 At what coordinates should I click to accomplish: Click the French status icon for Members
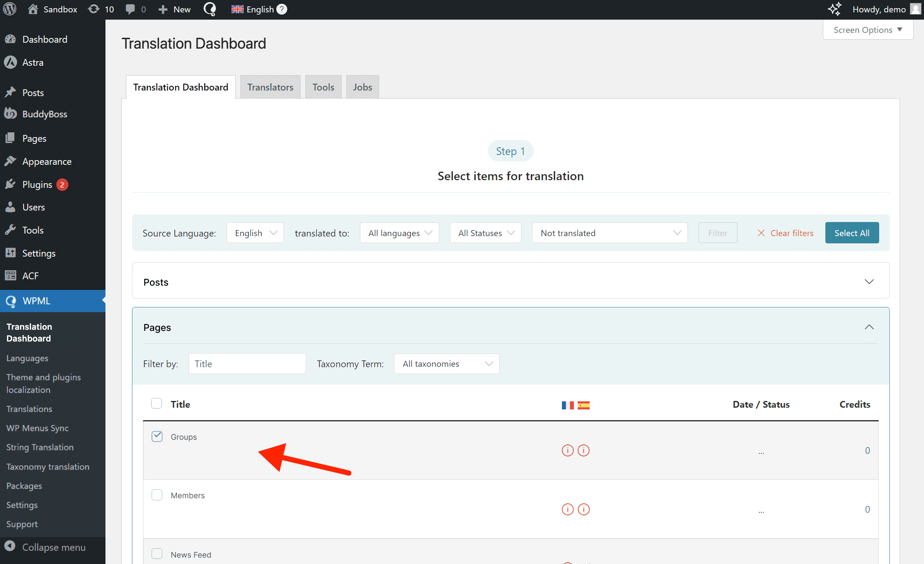[567, 509]
